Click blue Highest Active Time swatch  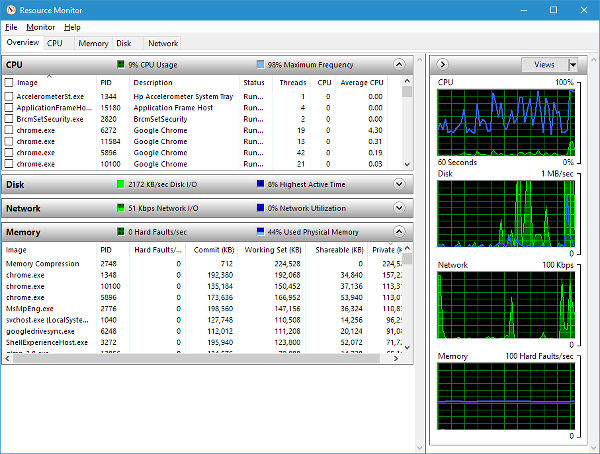tap(260, 184)
